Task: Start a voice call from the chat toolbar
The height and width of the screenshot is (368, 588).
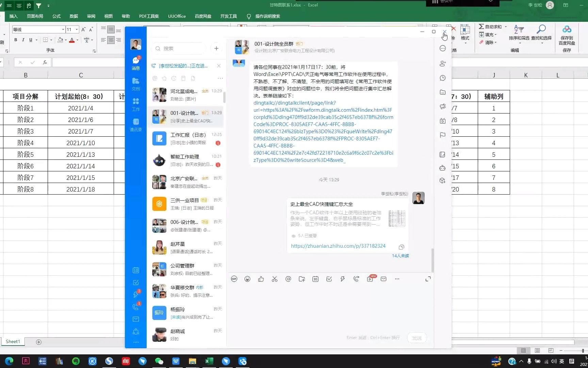Action: point(356,279)
